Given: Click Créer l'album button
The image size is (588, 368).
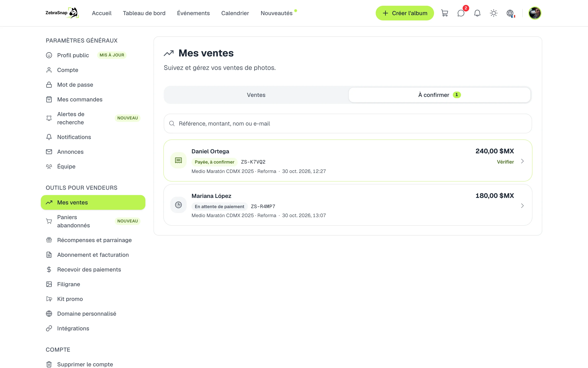Looking at the screenshot, I should point(404,13).
